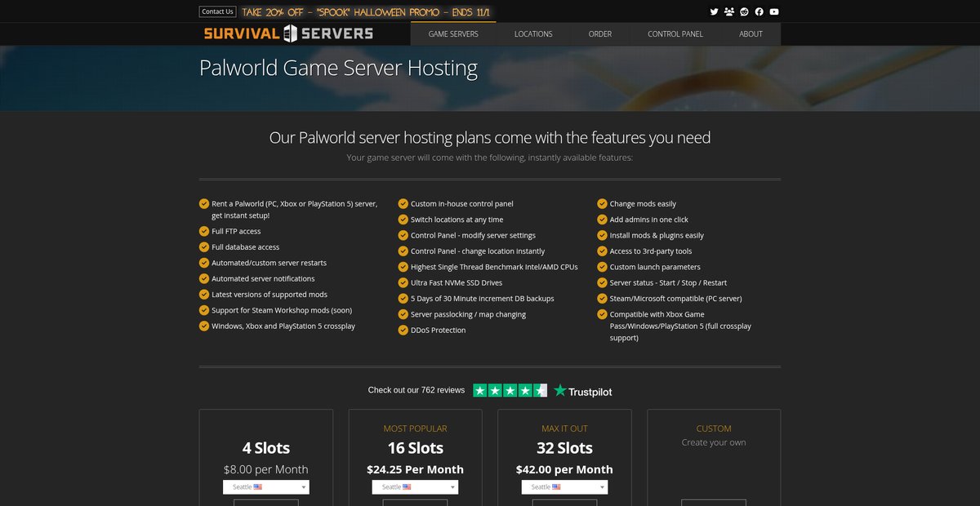Click 'Custom in-house control panel' feature

click(x=462, y=204)
